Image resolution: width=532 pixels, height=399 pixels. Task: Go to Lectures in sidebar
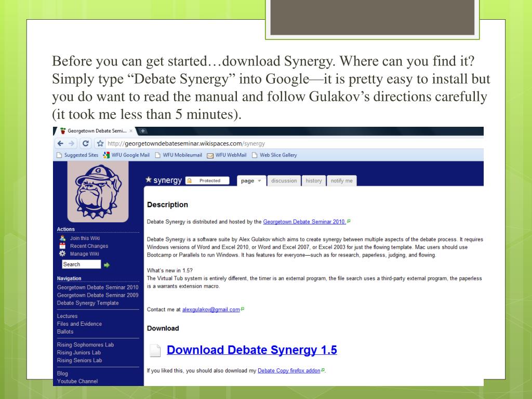67,316
